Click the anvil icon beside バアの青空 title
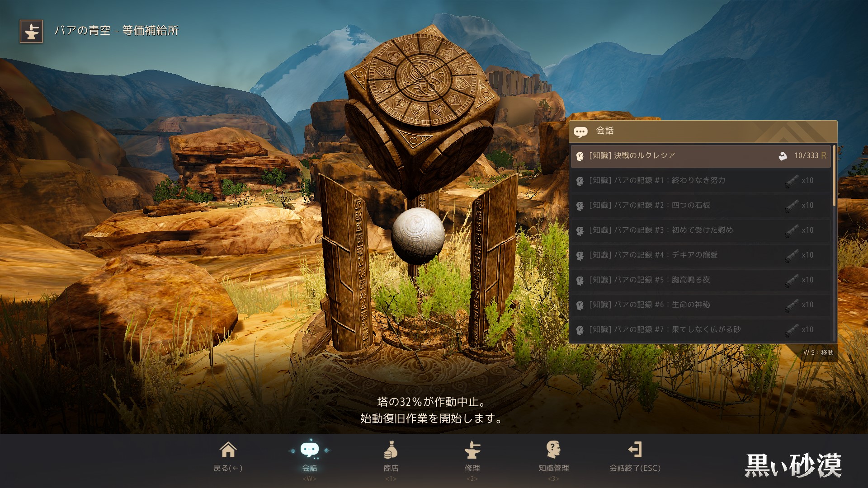Screen dimensions: 868x488 31,31
